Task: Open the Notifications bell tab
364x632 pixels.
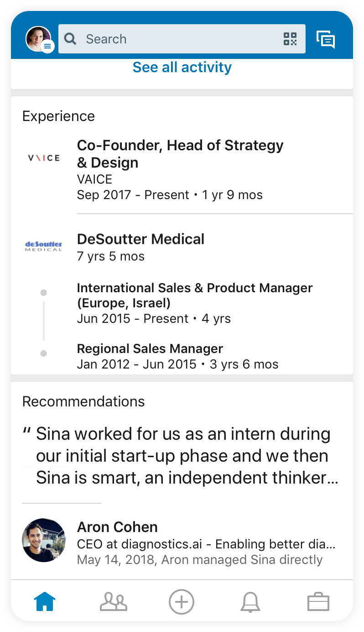Action: (250, 601)
